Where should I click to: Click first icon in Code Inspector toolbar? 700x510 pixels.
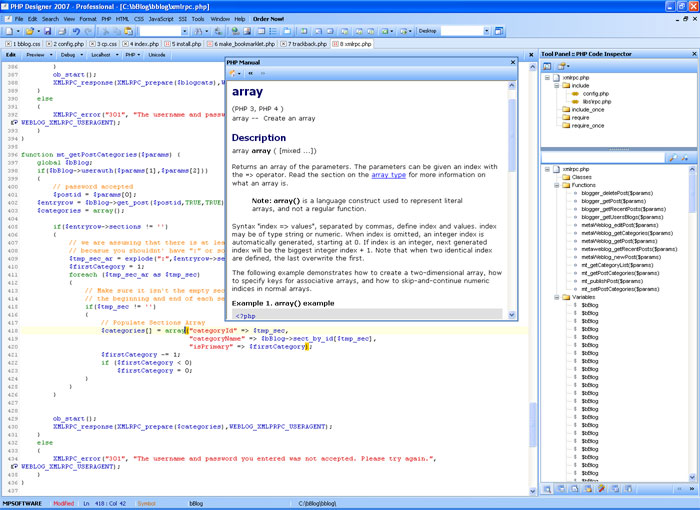[548, 65]
